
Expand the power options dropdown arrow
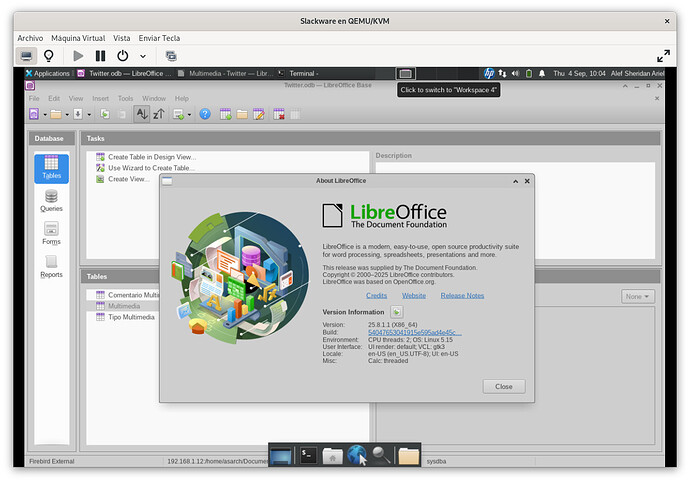[143, 56]
